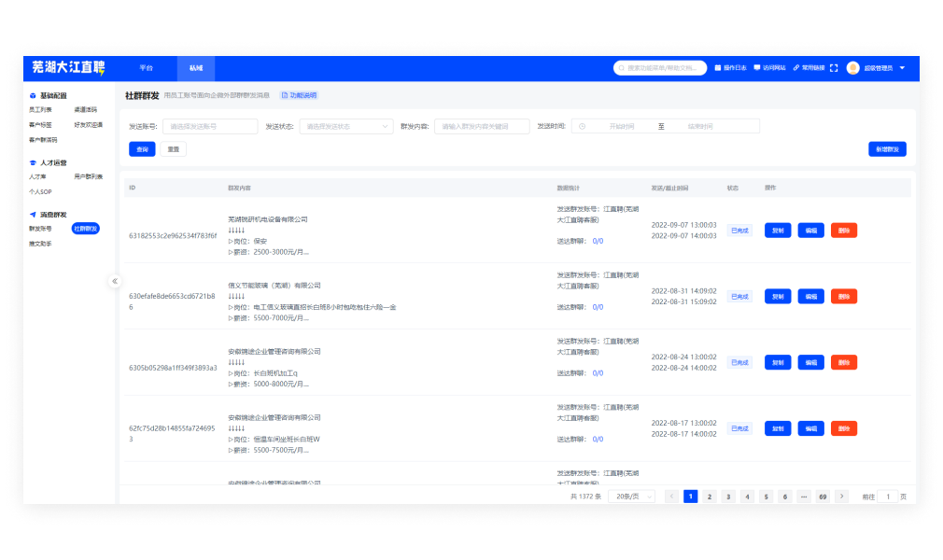
Task: Open the 发送状态 dropdown
Action: pyautogui.click(x=348, y=126)
